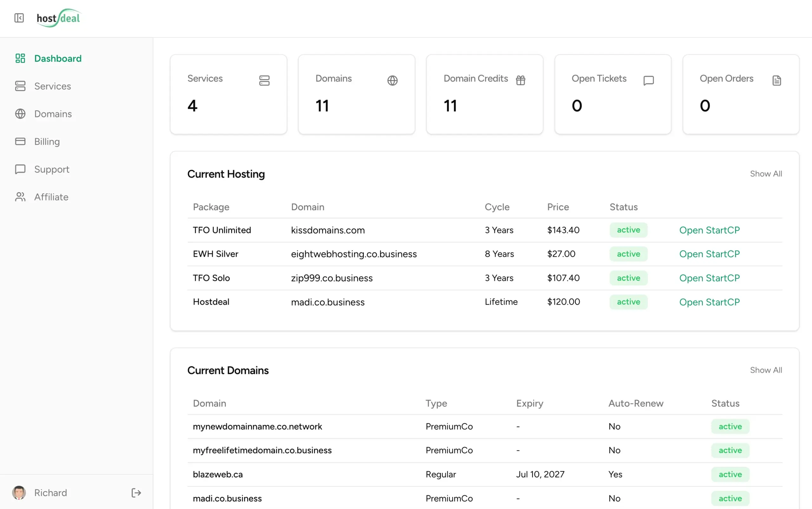Go to Services in the sidebar

[x=53, y=86]
